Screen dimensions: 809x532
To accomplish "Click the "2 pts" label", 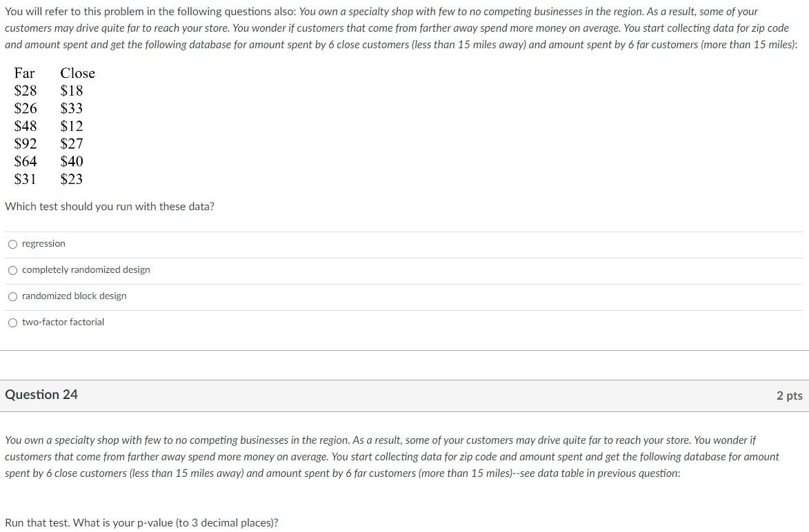I will pos(790,394).
